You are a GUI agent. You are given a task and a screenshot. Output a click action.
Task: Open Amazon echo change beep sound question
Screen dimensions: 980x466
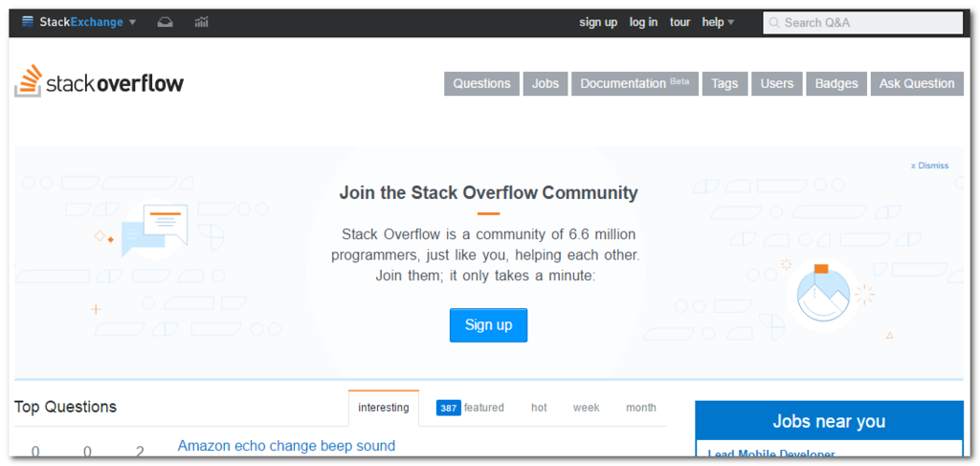pyautogui.click(x=286, y=446)
